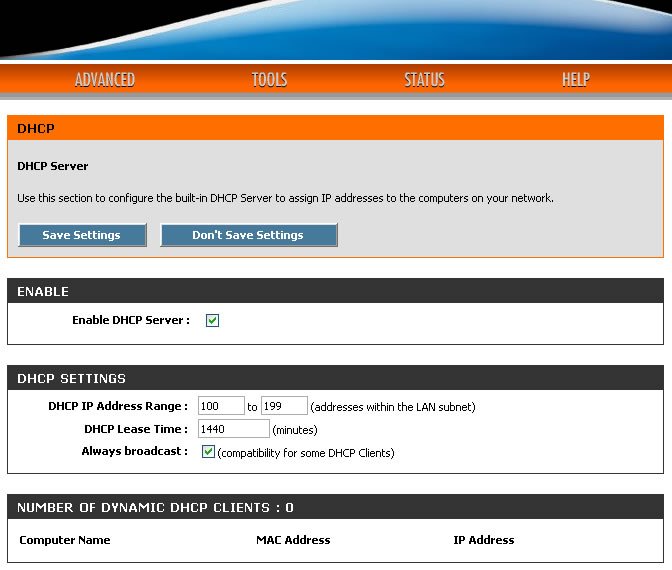Go to the STATUS tab
This screenshot has width=672, height=570.
[424, 80]
